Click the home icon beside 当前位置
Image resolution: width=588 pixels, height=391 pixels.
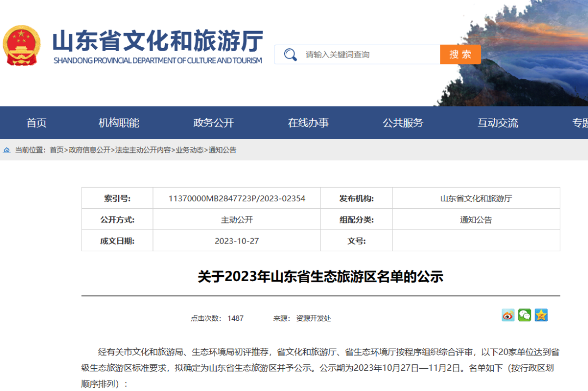(x=7, y=150)
